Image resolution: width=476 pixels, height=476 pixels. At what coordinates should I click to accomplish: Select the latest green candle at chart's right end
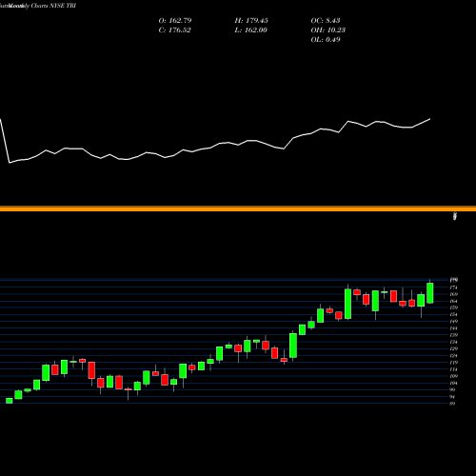pyautogui.click(x=430, y=293)
